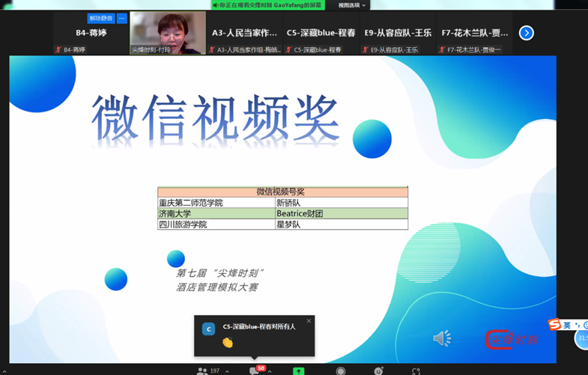588x375 pixels.
Task: Click the record icon in bottom toolbar
Action: click(341, 371)
